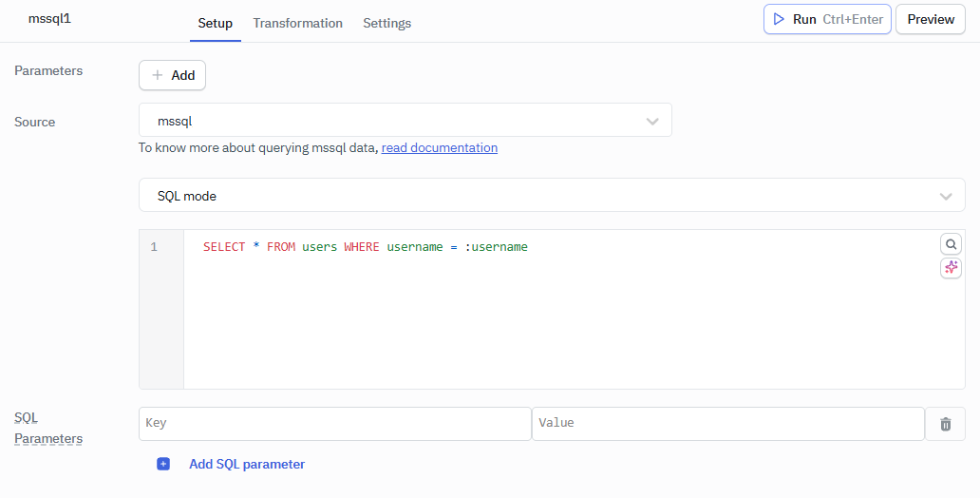The image size is (980, 498).
Task: Run the query with the Run button
Action: [x=826, y=19]
